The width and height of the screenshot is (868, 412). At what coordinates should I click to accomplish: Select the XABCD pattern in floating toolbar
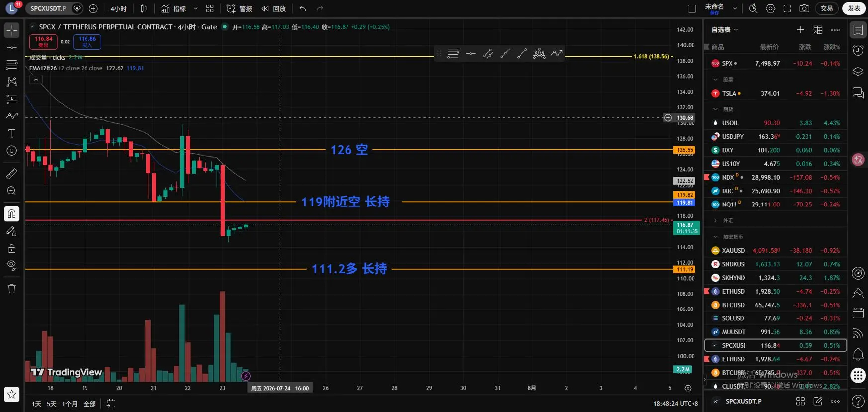coord(539,53)
